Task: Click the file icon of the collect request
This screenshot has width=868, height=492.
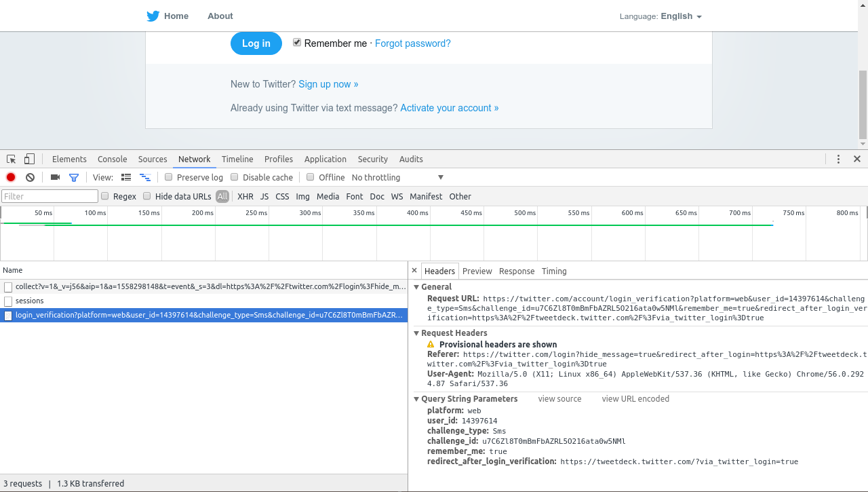Action: (x=8, y=287)
